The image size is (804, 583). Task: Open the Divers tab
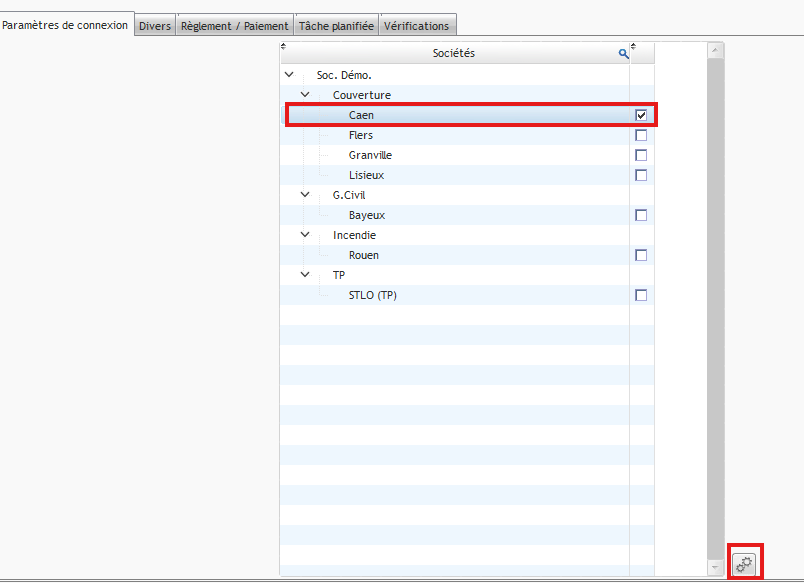tap(155, 26)
